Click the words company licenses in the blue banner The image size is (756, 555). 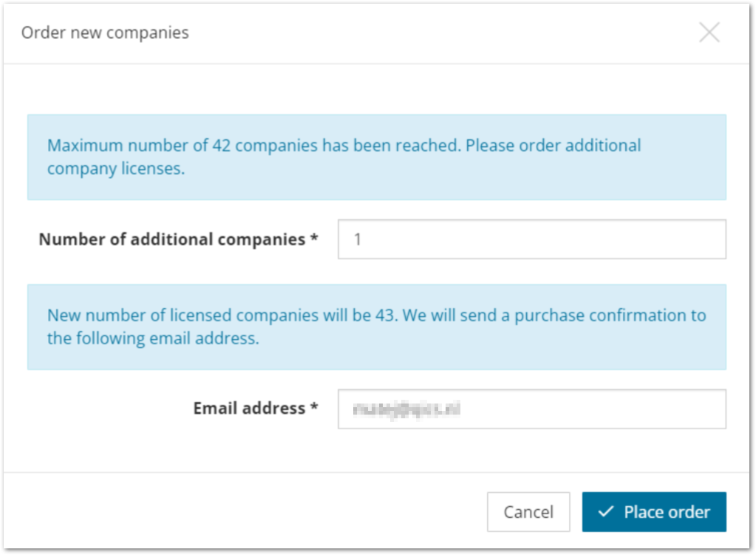point(116,168)
